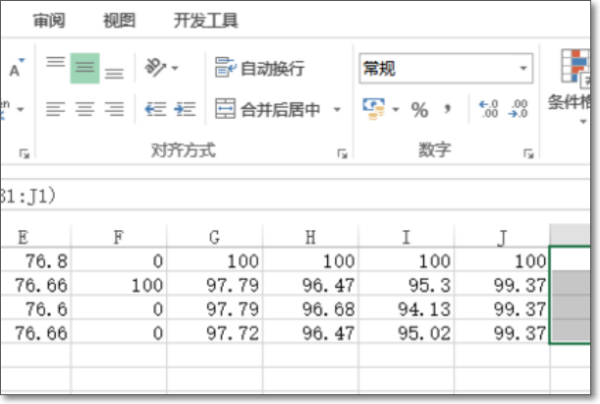Select cell containing 95.3
The width and height of the screenshot is (600, 404).
click(406, 285)
